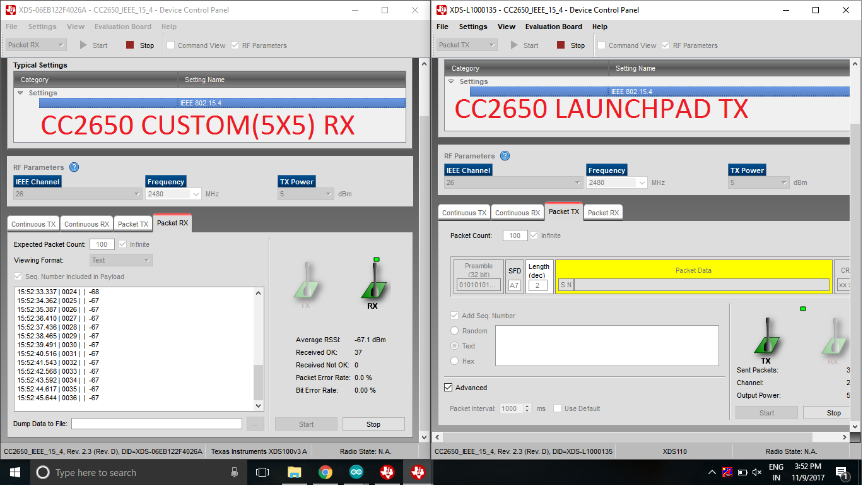
Task: Click the Packet Count input field
Action: [x=515, y=235]
